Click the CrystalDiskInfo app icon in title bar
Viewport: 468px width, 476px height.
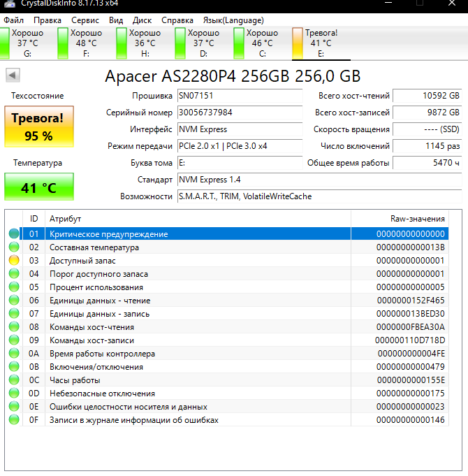pos(9,3)
